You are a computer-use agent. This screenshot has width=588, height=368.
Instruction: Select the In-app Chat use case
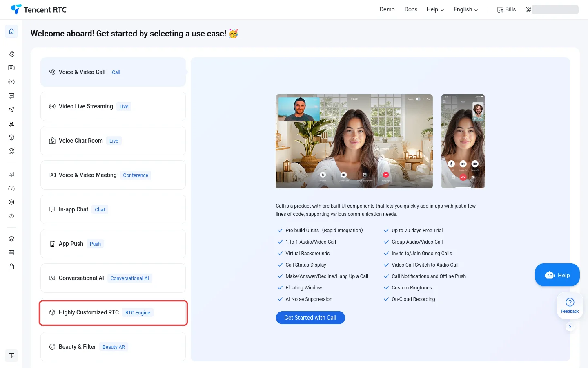113,209
